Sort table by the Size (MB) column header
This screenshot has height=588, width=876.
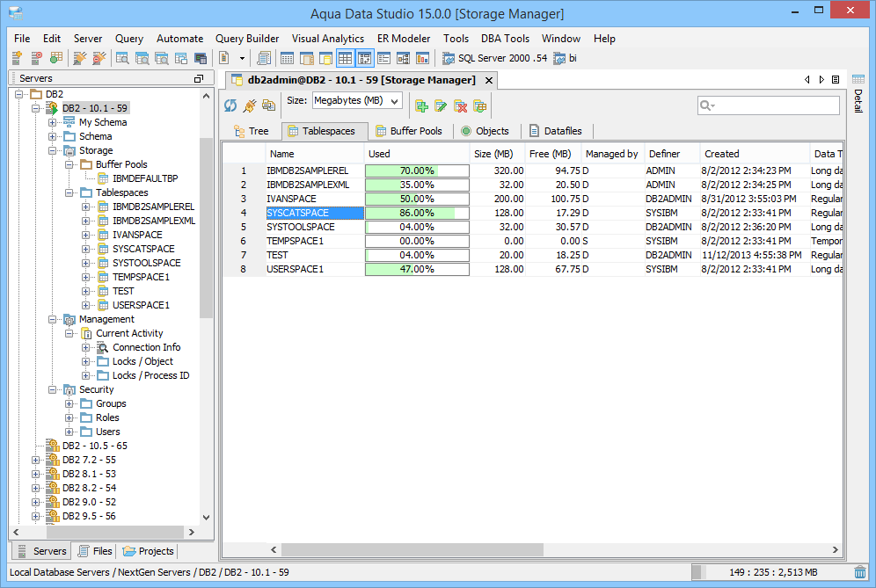pyautogui.click(x=498, y=154)
